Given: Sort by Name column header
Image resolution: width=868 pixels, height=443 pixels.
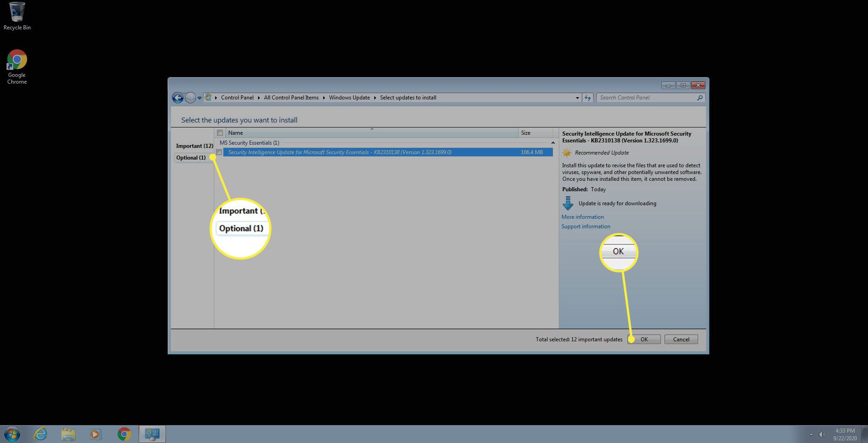Looking at the screenshot, I should point(372,133).
